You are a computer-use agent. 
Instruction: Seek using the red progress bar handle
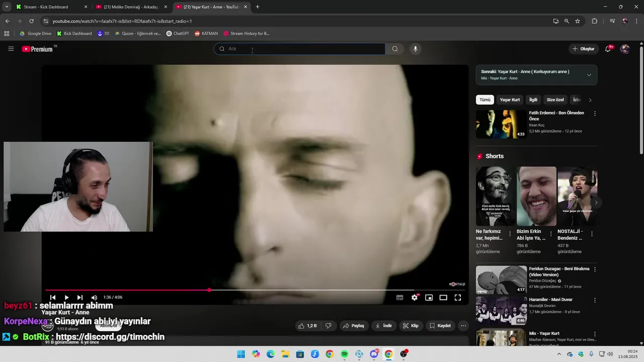coord(209,290)
